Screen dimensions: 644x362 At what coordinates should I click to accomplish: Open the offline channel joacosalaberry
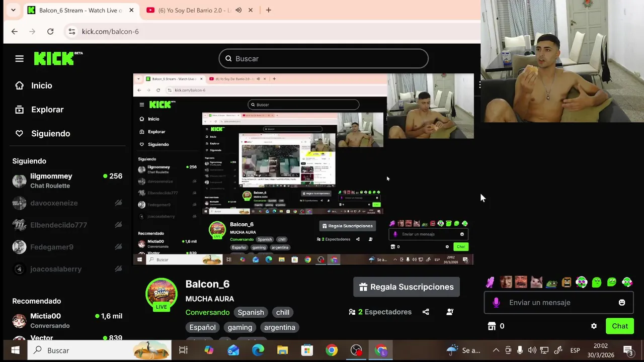pos(67,269)
